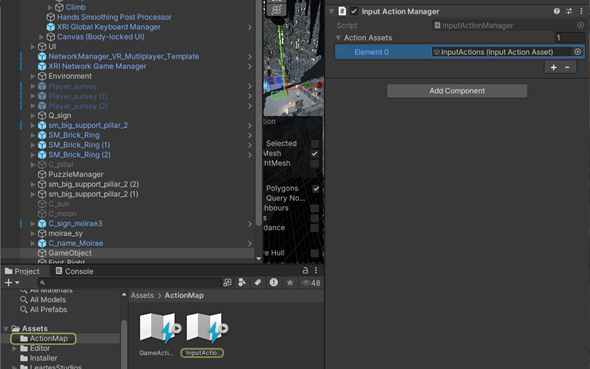590x369 pixels.
Task: Click the scene view gizmo button at top
Action: 276,10
